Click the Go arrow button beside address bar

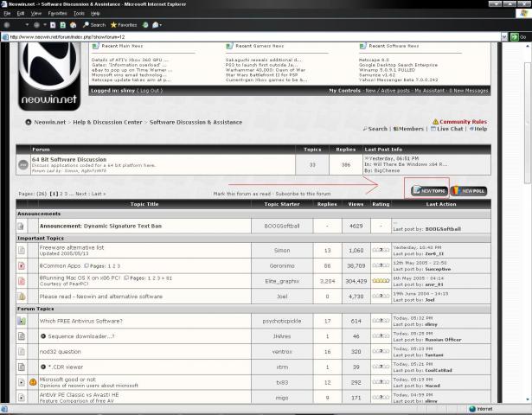[x=515, y=37]
